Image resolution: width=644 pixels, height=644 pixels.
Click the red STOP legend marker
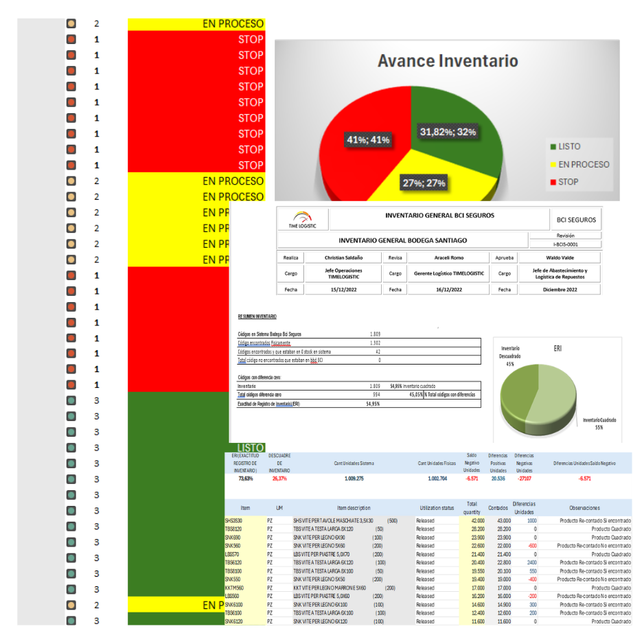553,182
